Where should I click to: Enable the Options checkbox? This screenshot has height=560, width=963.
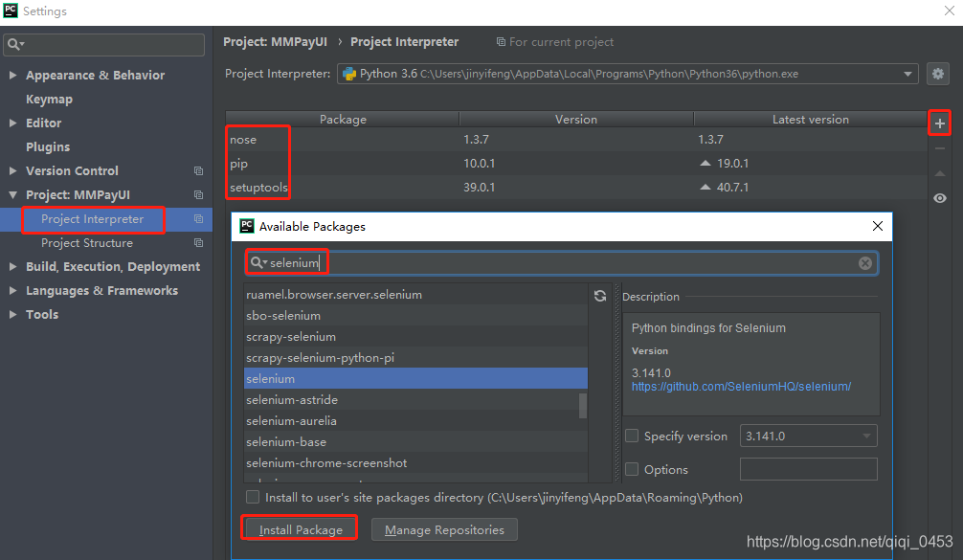coord(632,469)
